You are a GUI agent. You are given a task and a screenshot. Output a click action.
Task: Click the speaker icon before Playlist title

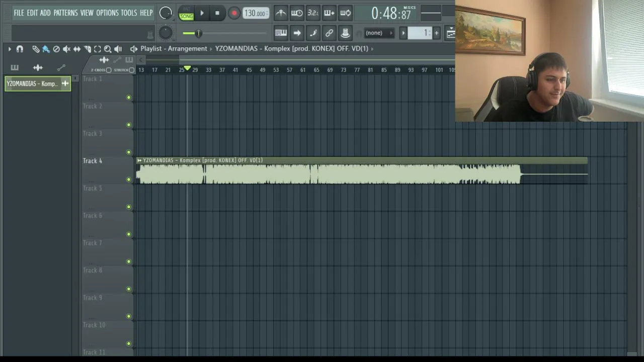[x=133, y=49]
